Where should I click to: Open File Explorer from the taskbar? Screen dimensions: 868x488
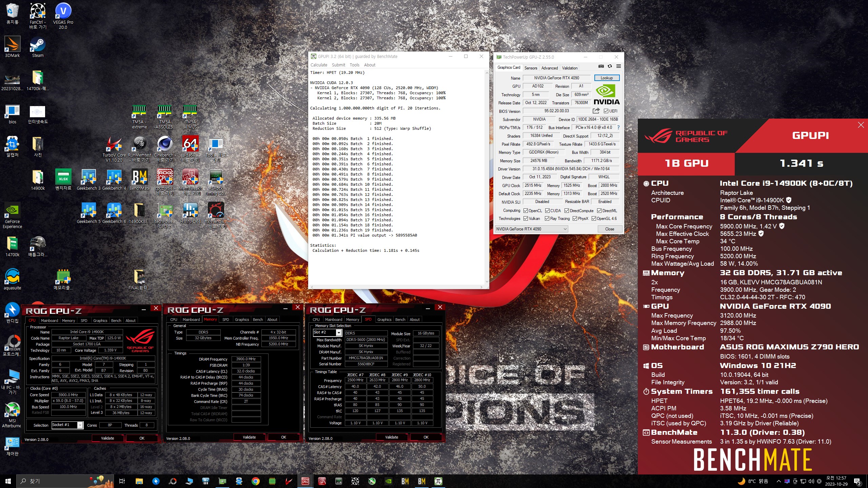click(139, 481)
